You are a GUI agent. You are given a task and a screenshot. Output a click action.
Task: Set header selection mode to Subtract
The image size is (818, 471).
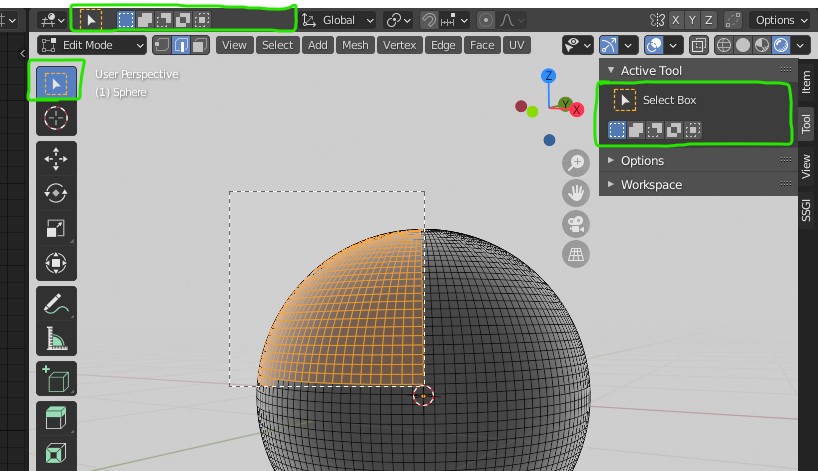(x=164, y=20)
